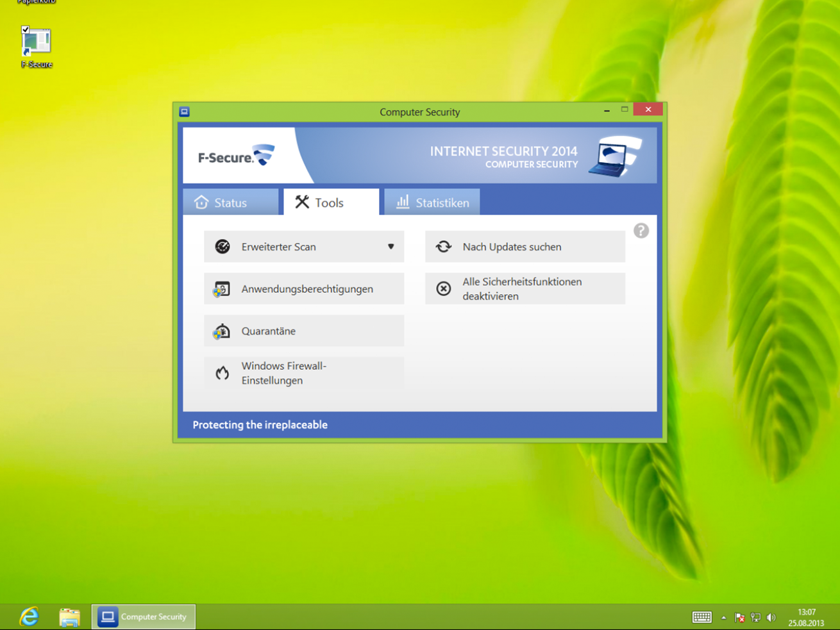Image resolution: width=840 pixels, height=630 pixels.
Task: Select the Tools tab
Action: click(332, 202)
